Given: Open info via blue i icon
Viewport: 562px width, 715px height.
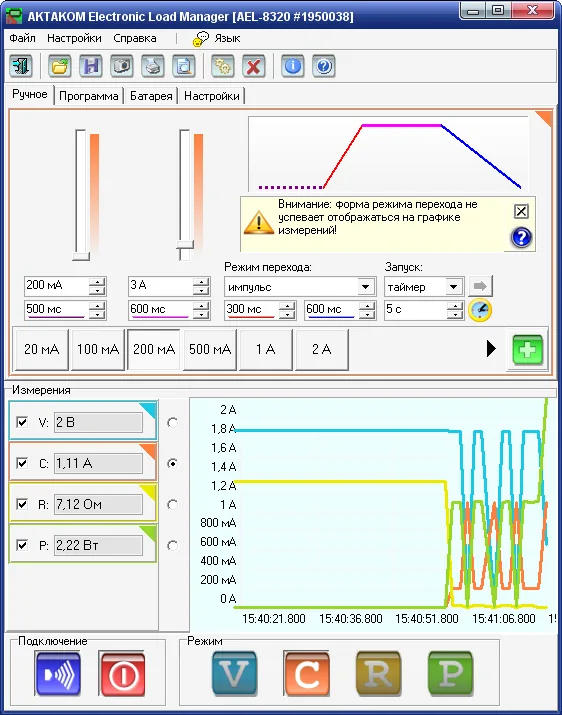Looking at the screenshot, I should click(292, 66).
